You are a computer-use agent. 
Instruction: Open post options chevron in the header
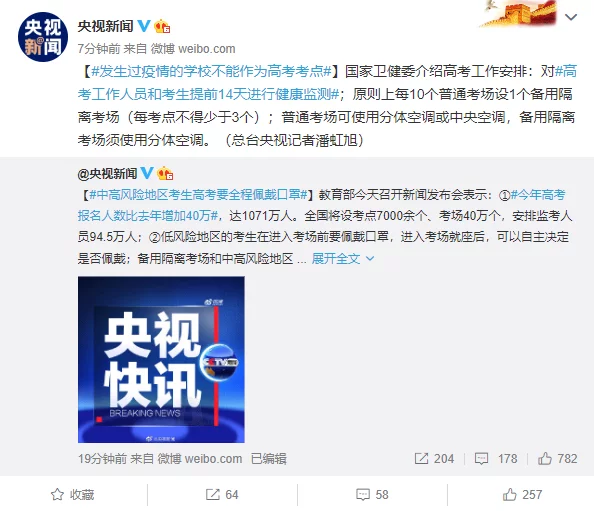pos(571,17)
